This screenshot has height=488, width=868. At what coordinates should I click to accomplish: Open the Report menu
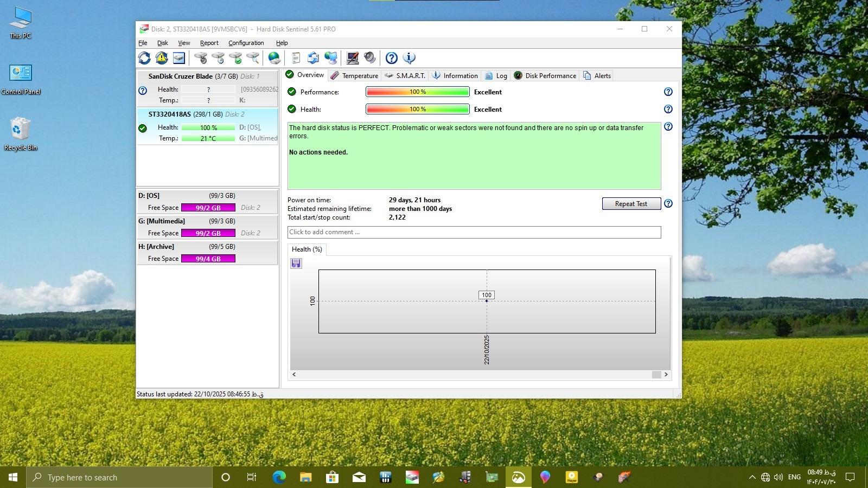209,43
